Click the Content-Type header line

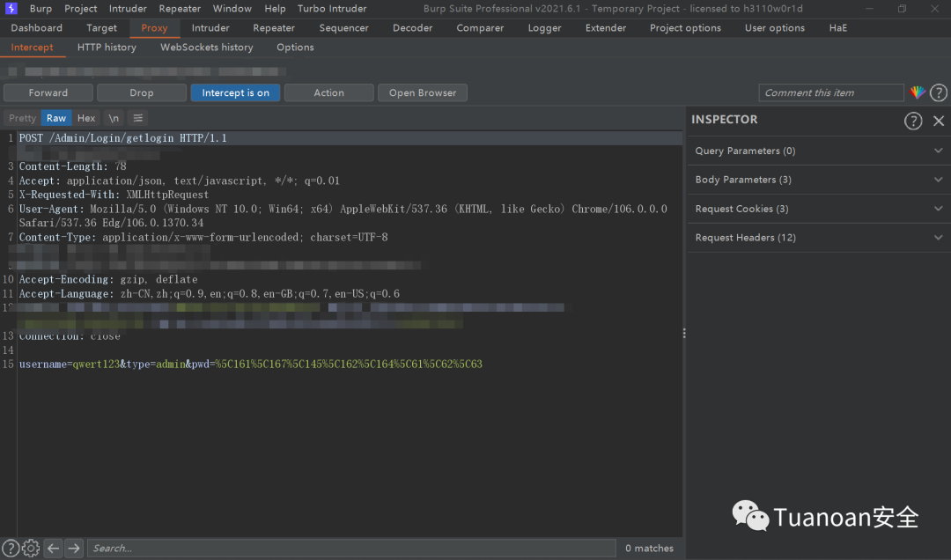(203, 237)
